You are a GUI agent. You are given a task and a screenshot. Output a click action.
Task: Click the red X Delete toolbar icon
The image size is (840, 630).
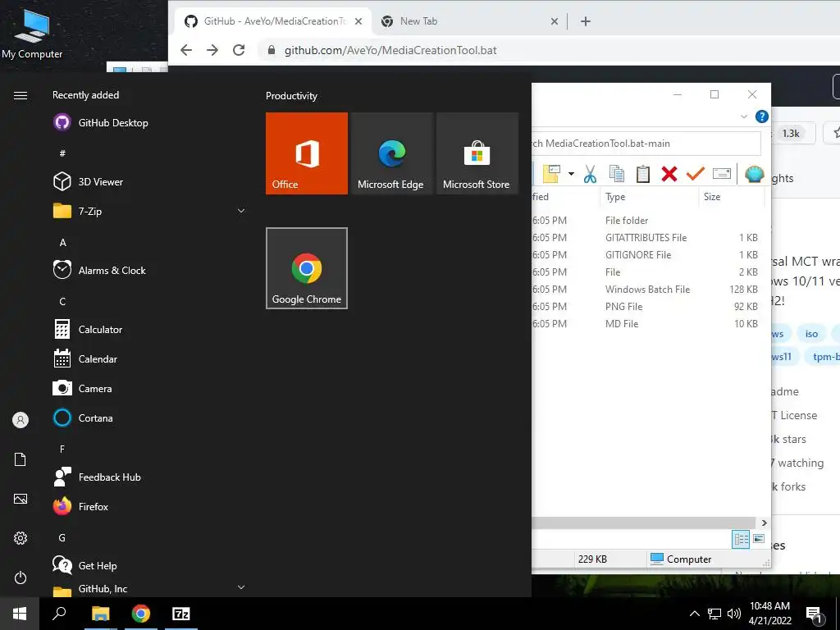(669, 174)
